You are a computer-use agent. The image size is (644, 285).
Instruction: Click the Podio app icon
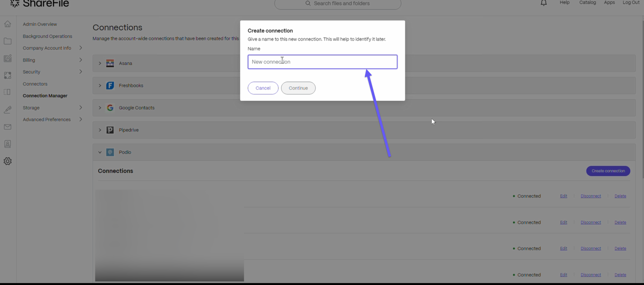click(x=110, y=152)
